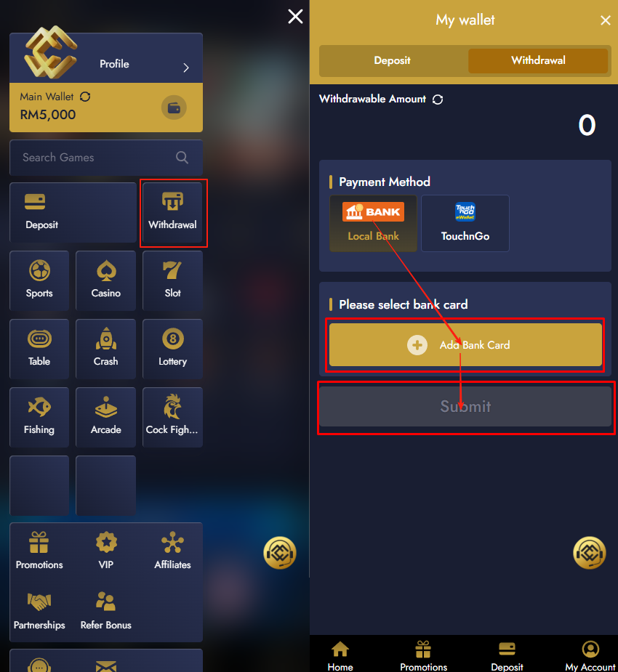
Task: Expand the Profile chevron arrow
Action: [x=186, y=68]
